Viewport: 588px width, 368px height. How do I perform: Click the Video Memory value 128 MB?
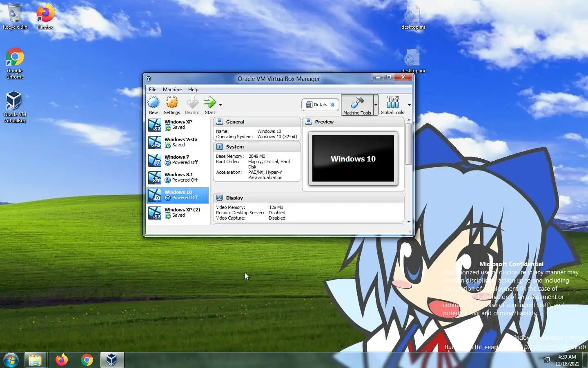coord(276,207)
